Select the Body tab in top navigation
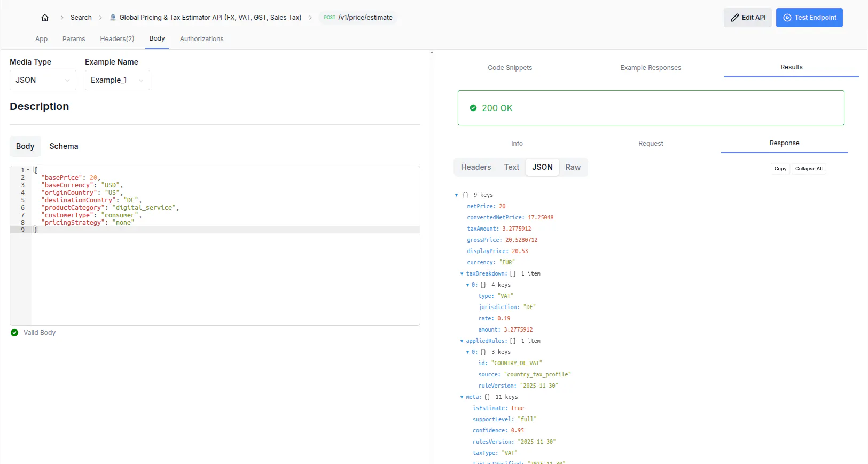This screenshot has width=868, height=464. (x=157, y=38)
